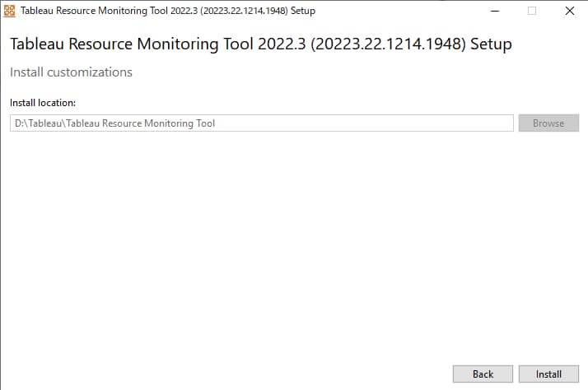The height and width of the screenshot is (390, 588).
Task: Click inside the Install location path field
Action: coord(262,123)
